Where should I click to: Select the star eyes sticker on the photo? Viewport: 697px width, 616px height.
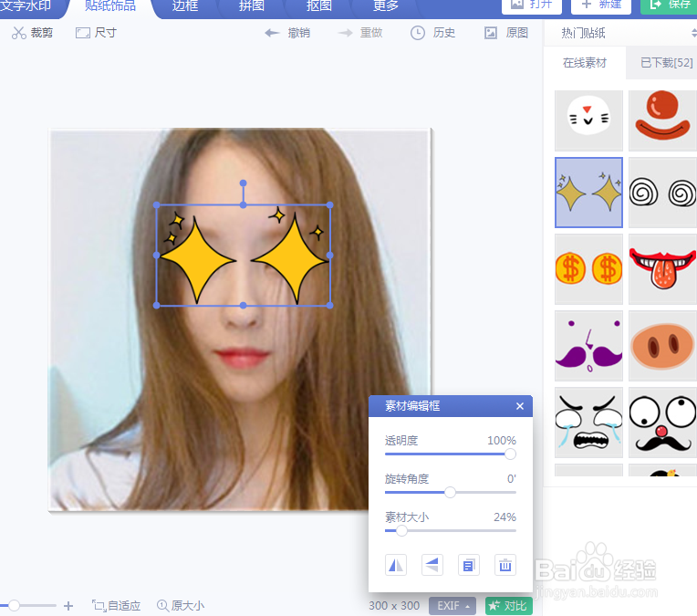pyautogui.click(x=244, y=256)
